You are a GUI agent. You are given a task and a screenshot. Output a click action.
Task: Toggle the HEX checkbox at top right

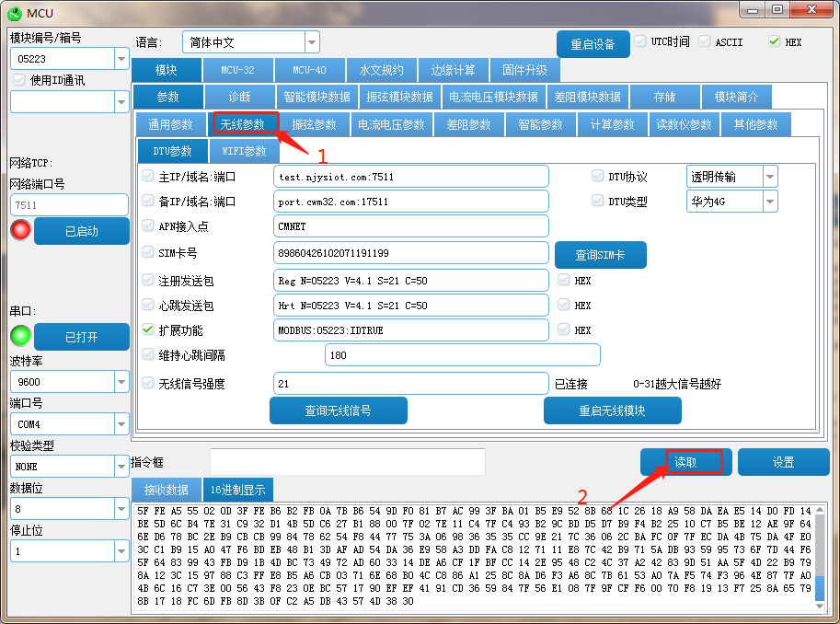pos(774,42)
